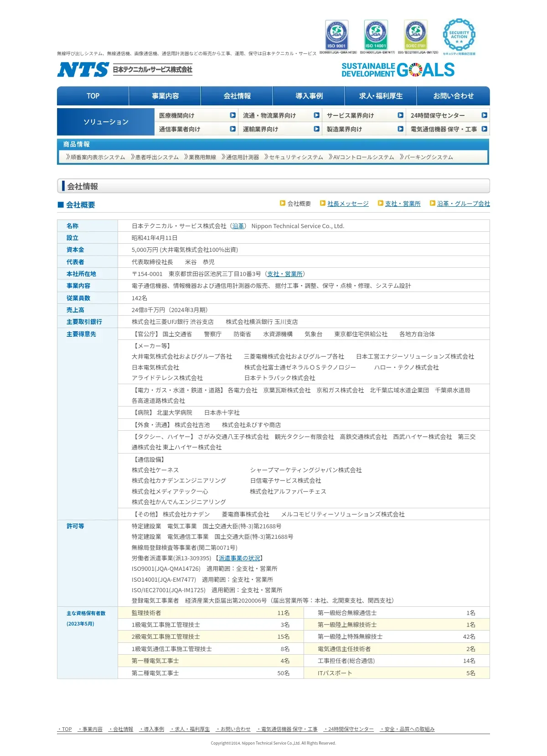Open the お問い合わせ navigation tab
Viewport: 547px width, 756px height.
[454, 96]
